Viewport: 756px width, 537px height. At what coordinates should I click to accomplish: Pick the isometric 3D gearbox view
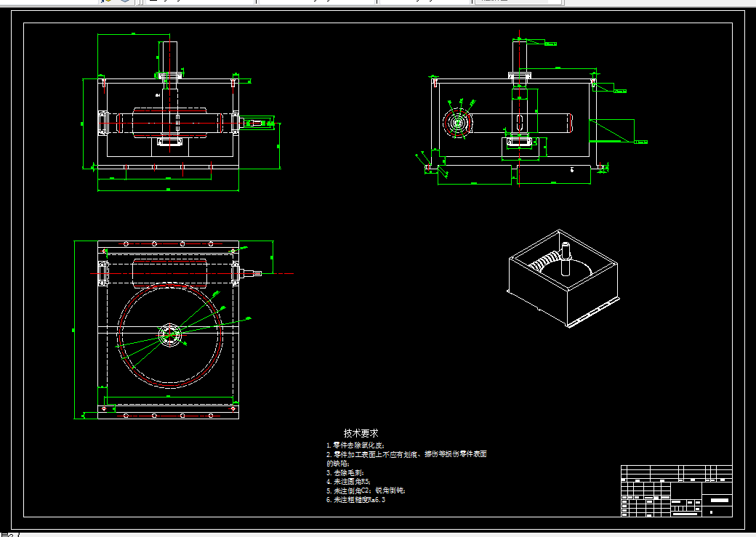(563, 278)
